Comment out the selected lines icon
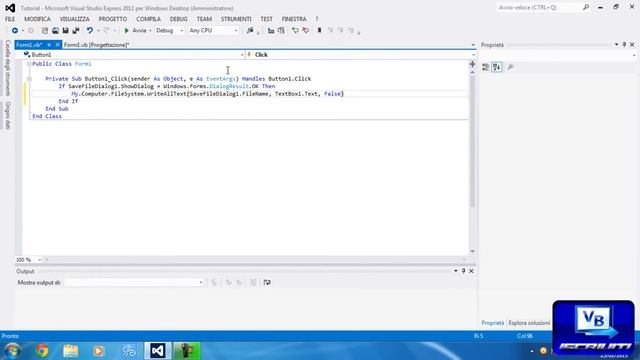640x360 pixels. (x=295, y=31)
